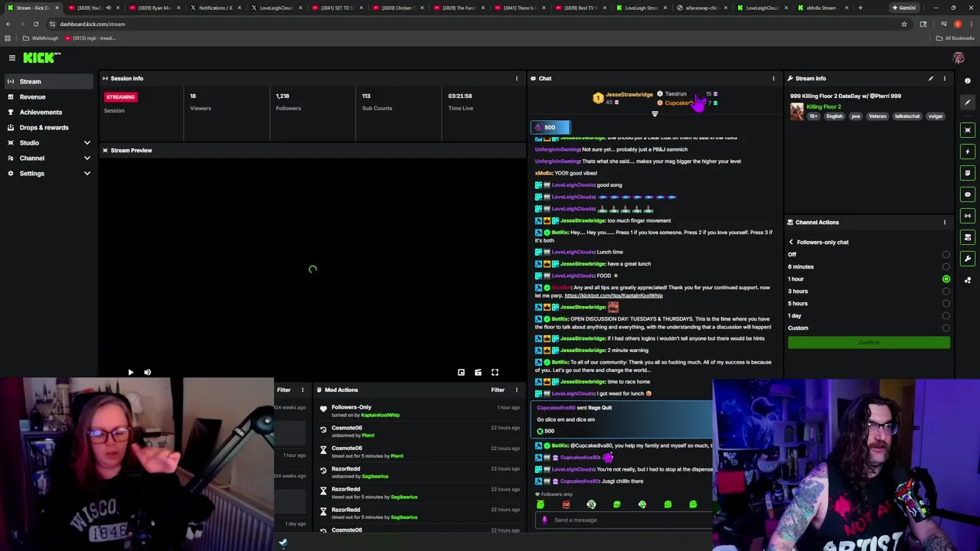Viewport: 980px width, 551px height.
Task: Open the wrench icon in the right rail
Action: (x=968, y=259)
